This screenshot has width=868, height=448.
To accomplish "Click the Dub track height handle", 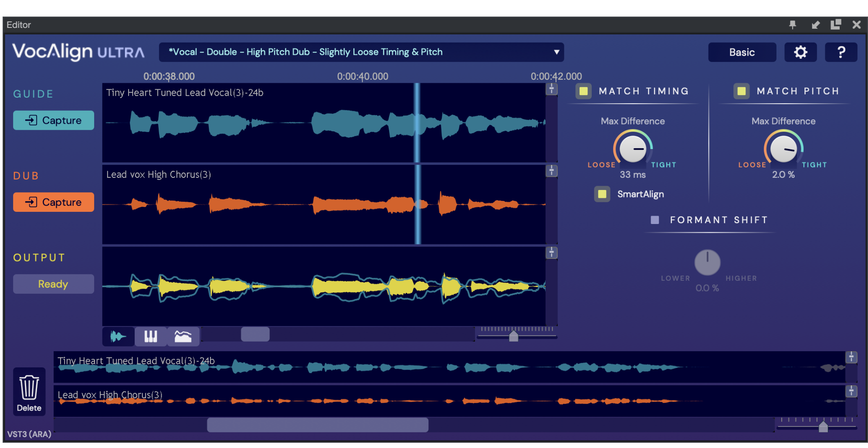I will pyautogui.click(x=552, y=171).
